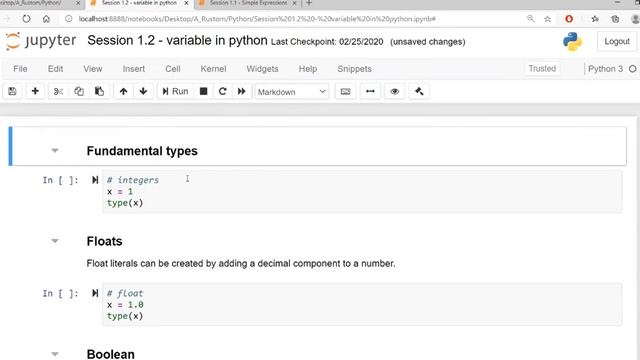Click the hammer icon in the toolbar

click(x=419, y=91)
